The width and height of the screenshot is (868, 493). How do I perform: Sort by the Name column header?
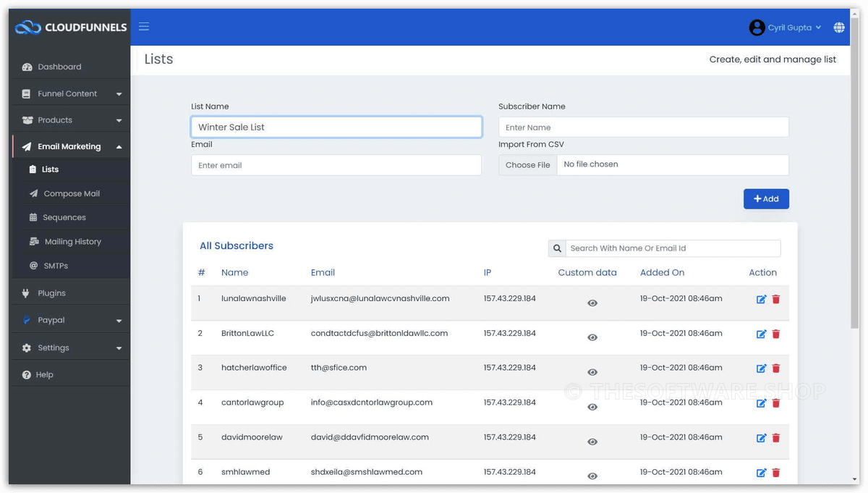(234, 273)
